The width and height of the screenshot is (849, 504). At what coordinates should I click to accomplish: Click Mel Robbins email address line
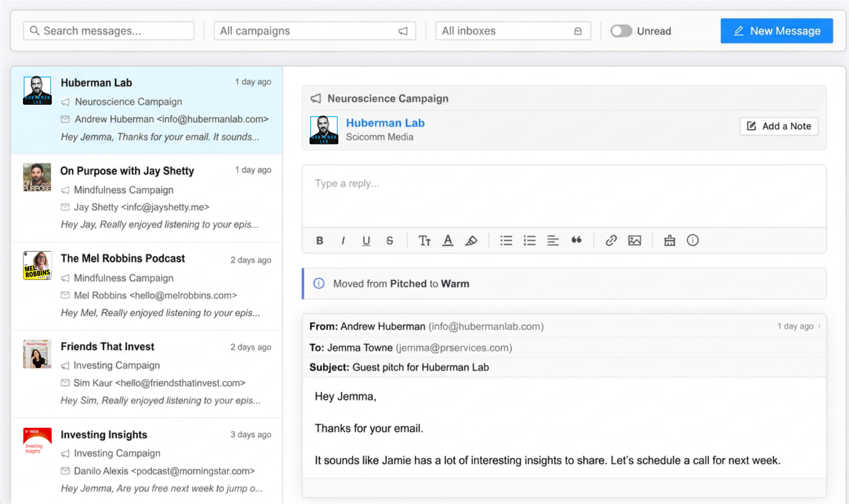155,295
